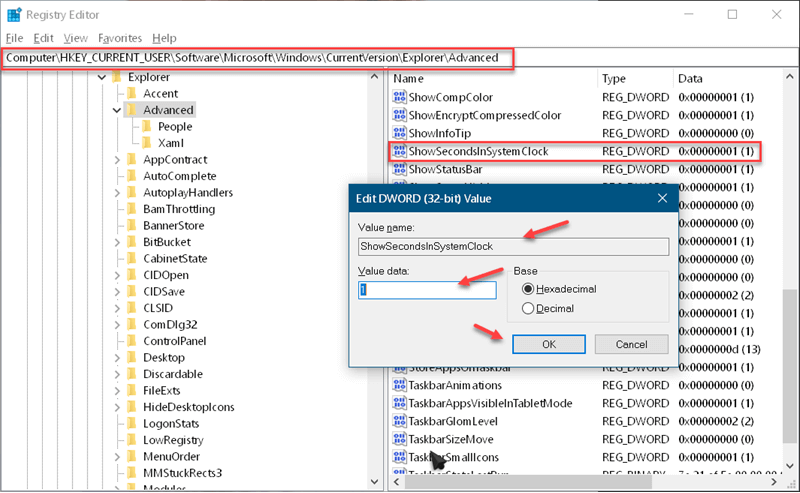Click the Xaml folder icon
The height and width of the screenshot is (493, 800).
pos(147,143)
